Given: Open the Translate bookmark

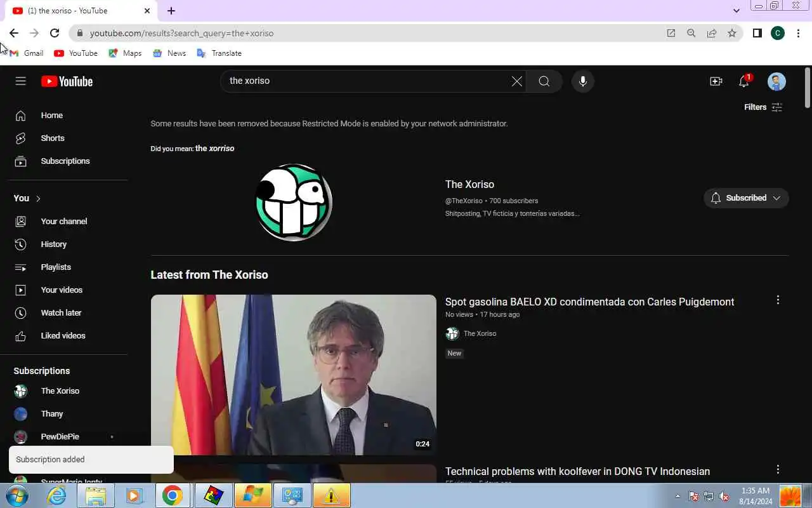Looking at the screenshot, I should coord(219,53).
